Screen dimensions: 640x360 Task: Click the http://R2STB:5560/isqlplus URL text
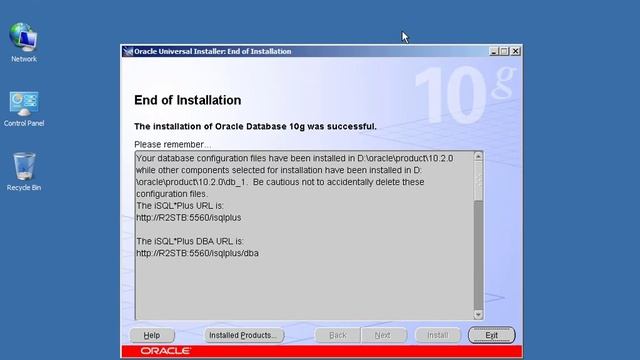pos(189,218)
